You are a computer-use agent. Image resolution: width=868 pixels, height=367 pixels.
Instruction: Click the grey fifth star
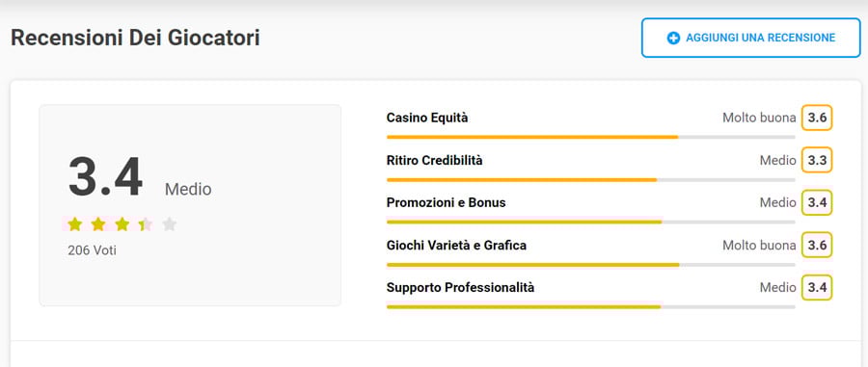point(170,223)
